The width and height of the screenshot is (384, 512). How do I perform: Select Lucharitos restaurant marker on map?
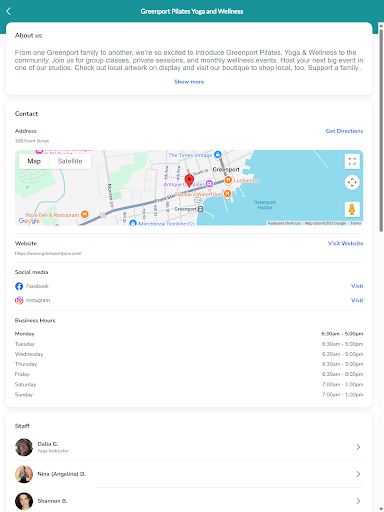(x=228, y=180)
